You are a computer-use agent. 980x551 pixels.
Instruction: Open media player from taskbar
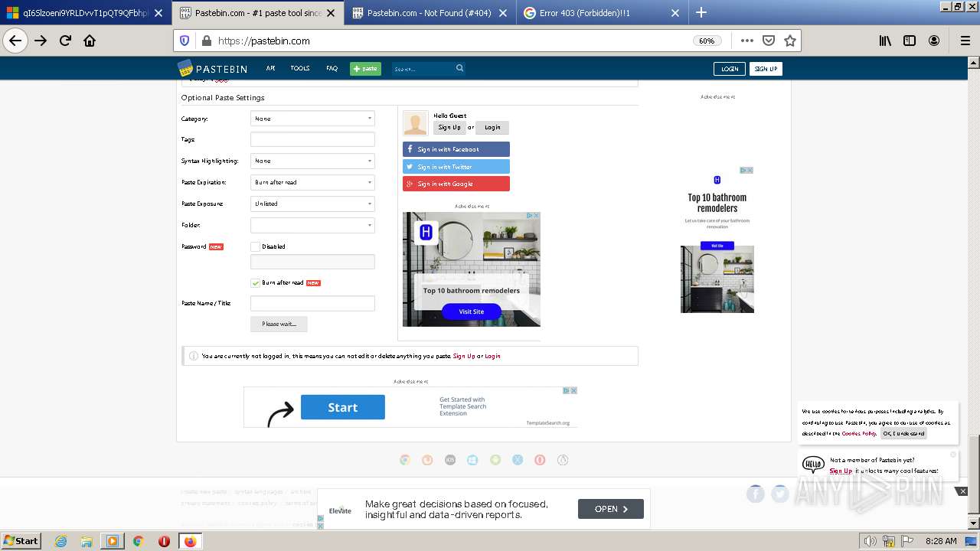tap(112, 541)
